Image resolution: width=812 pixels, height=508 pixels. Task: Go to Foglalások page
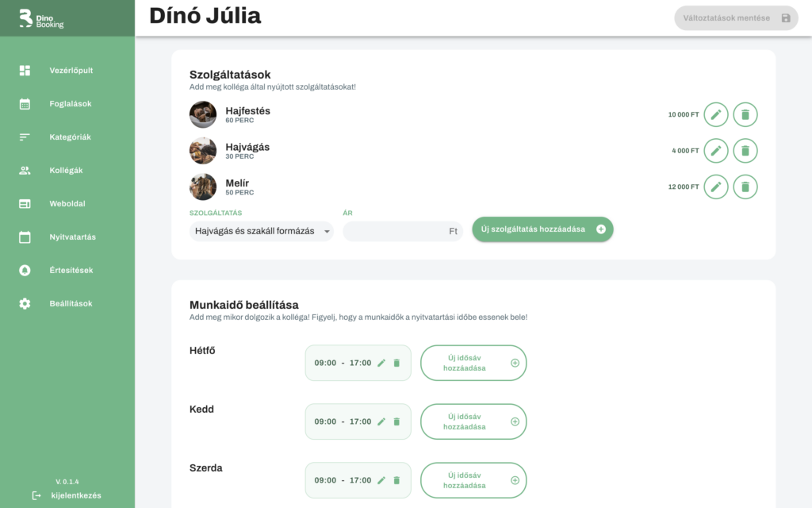[x=70, y=104]
